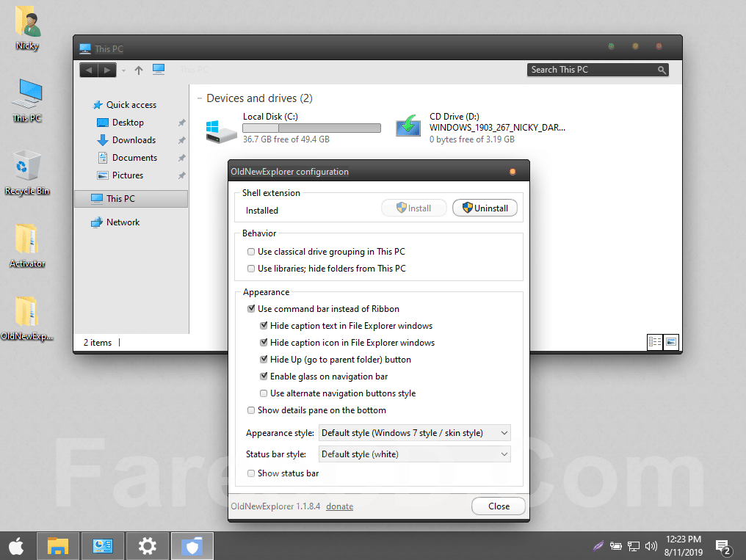Open Settings gear in the taskbar
The height and width of the screenshot is (560, 746).
(x=147, y=546)
